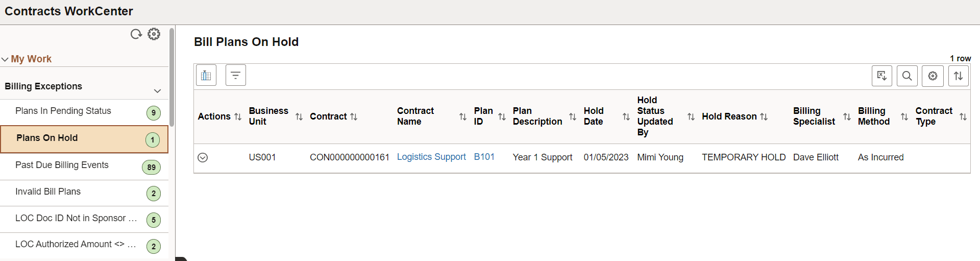Click the export to spreadsheet icon

coord(881,76)
